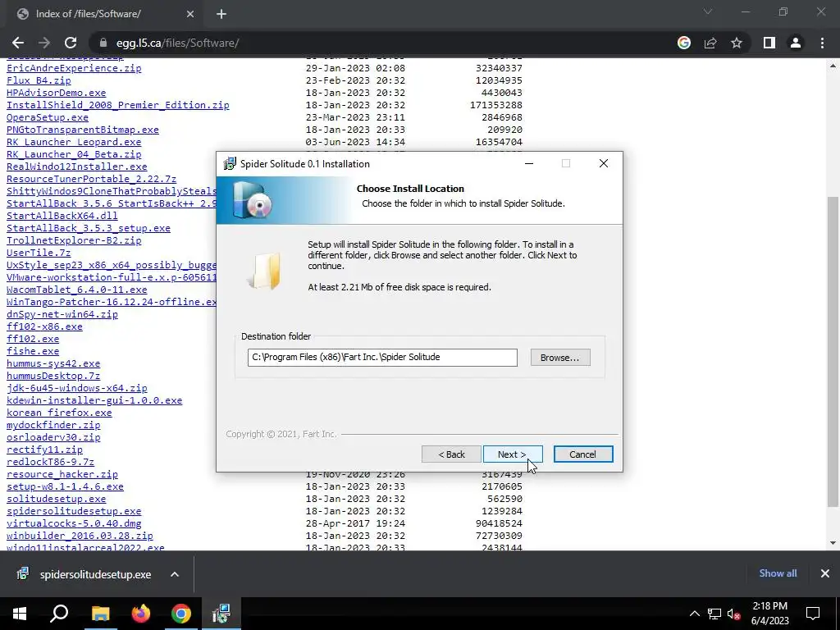Screen dimensions: 840x630
Task: Click Next in the installer
Action: (x=513, y=454)
